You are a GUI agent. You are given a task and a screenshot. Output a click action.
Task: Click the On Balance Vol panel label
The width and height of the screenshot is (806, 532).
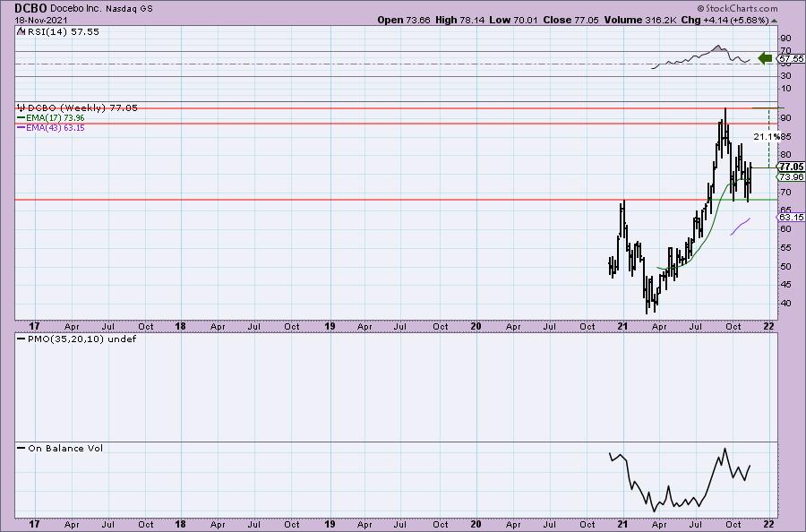pos(65,448)
